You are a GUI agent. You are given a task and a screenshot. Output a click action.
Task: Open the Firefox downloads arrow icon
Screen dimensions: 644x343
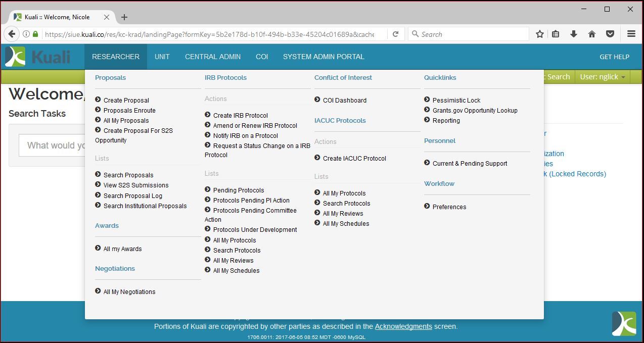pyautogui.click(x=574, y=34)
